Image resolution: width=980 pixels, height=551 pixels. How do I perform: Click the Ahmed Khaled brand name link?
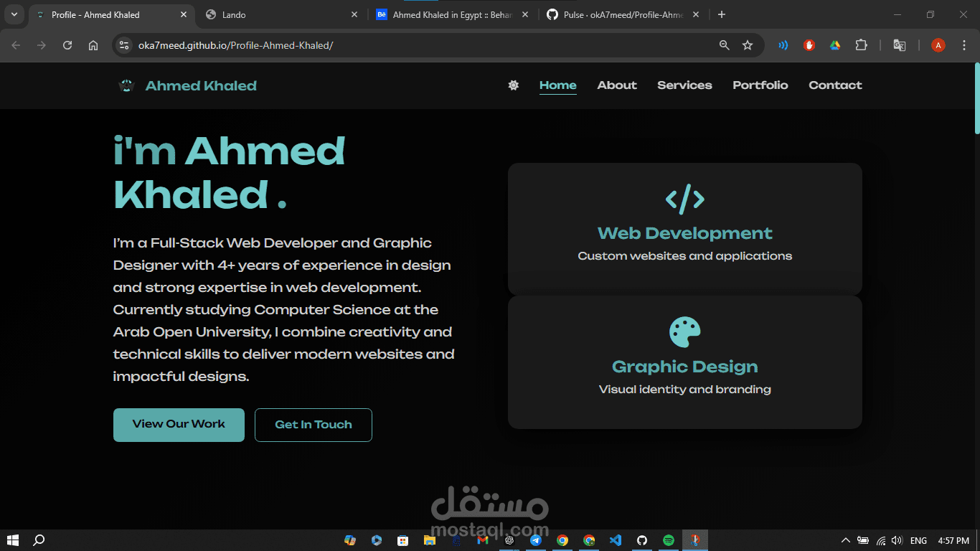pos(201,86)
